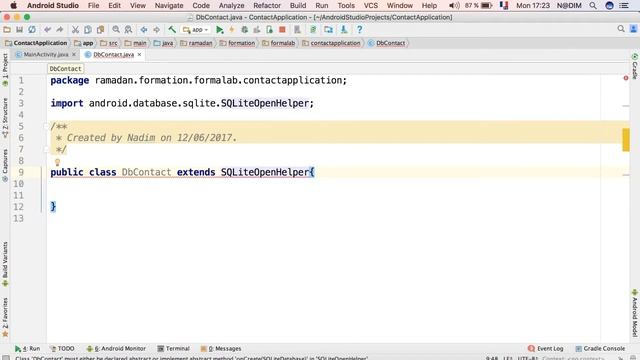Click the AVD Manager icon

click(297, 30)
